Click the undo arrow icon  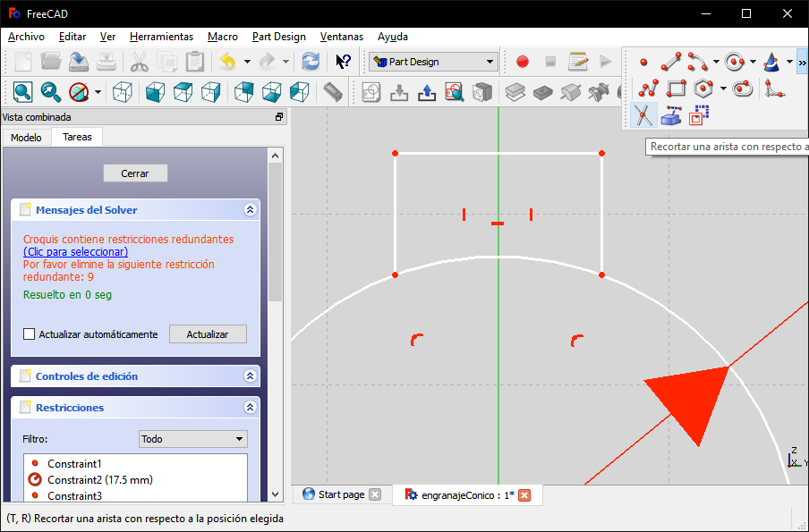pos(226,62)
